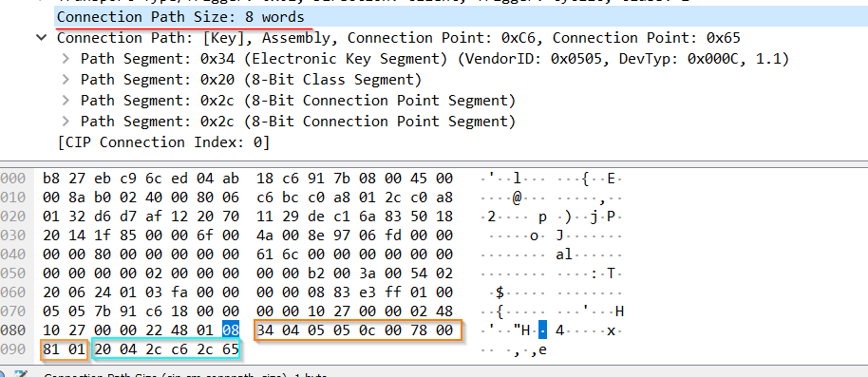Image resolution: width=868 pixels, height=377 pixels.
Task: Click hex byte c6 in cyan box
Action: point(179,349)
